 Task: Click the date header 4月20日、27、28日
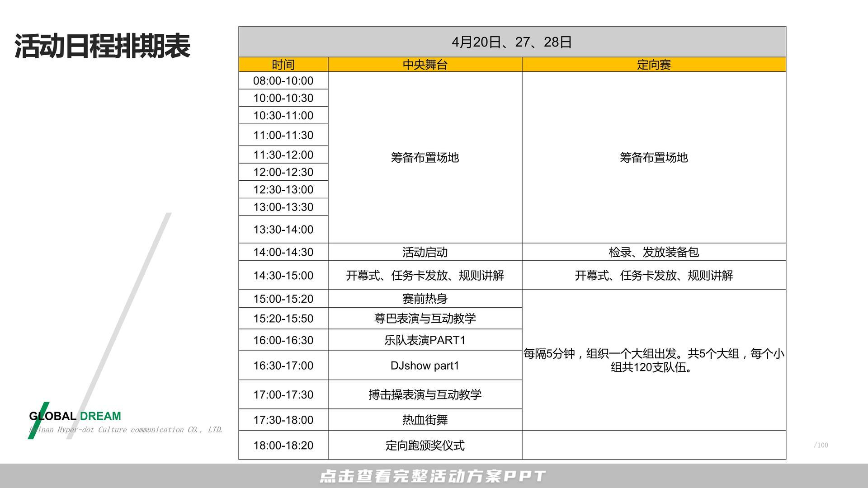[512, 42]
